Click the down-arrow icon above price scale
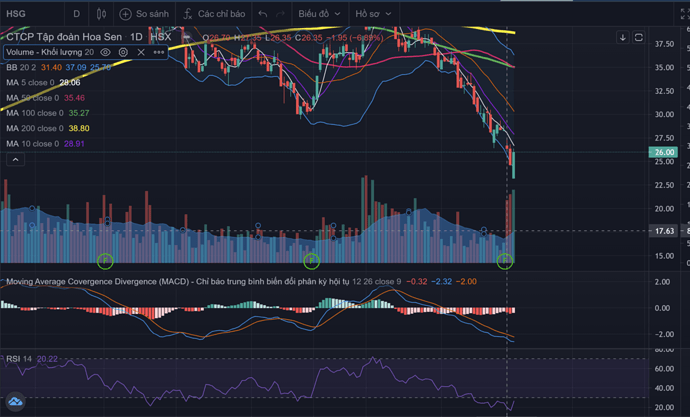Viewport: 690px width, 417px height. 623,37
